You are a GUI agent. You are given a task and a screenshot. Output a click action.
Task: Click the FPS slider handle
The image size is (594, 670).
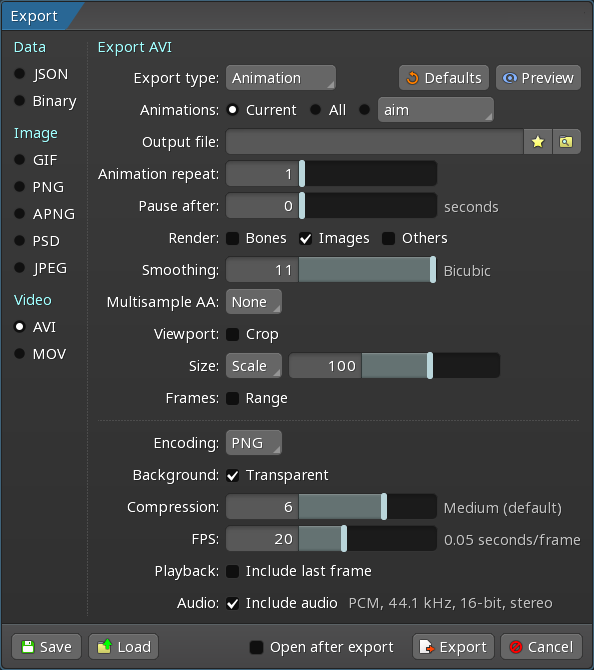[344, 539]
